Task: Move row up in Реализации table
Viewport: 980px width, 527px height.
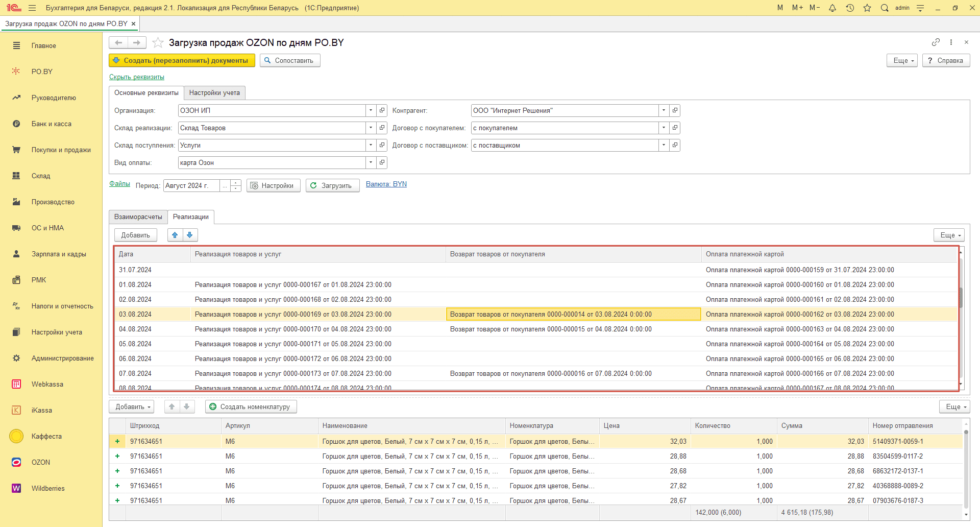Action: [175, 235]
